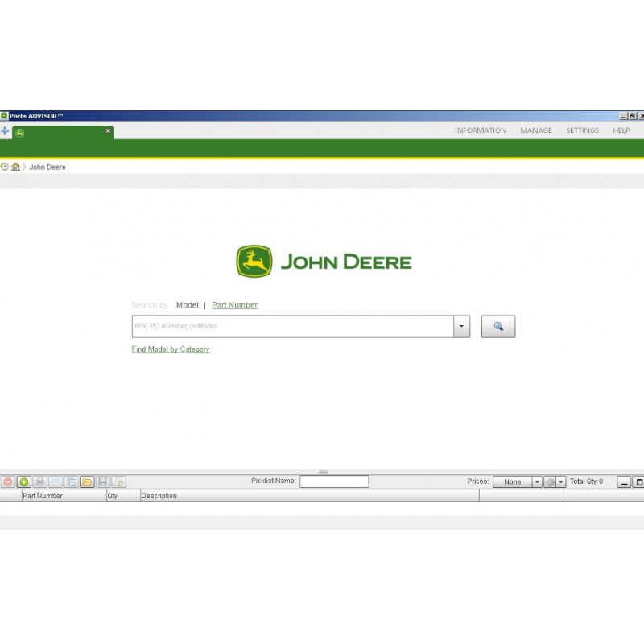Open the SETTINGS menu

tap(582, 130)
